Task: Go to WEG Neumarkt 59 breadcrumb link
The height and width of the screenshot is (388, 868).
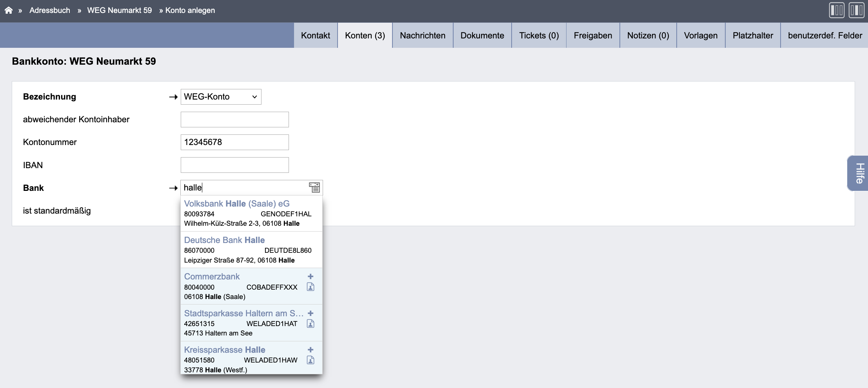Action: click(119, 10)
